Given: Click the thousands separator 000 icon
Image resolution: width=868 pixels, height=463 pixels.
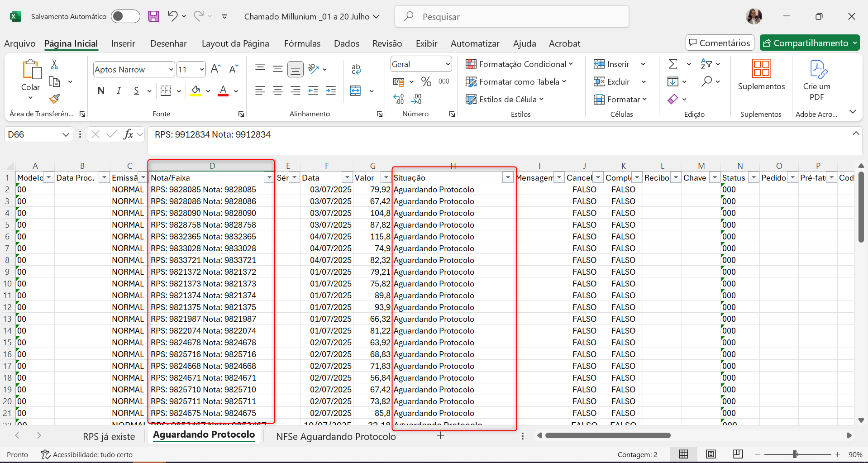Looking at the screenshot, I should [444, 81].
